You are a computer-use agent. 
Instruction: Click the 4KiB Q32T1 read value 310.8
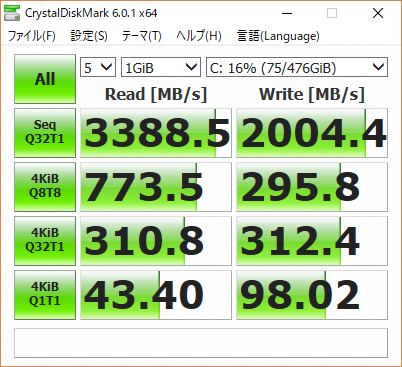click(156, 241)
